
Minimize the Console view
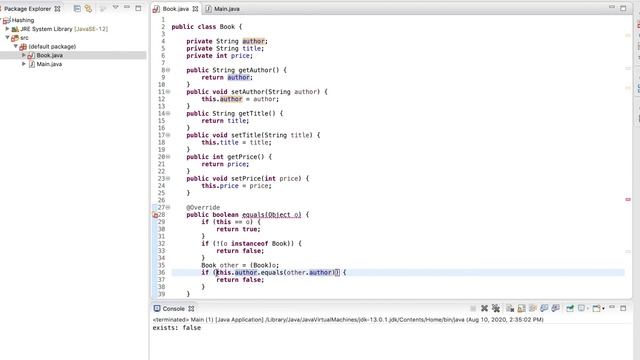coord(611,307)
